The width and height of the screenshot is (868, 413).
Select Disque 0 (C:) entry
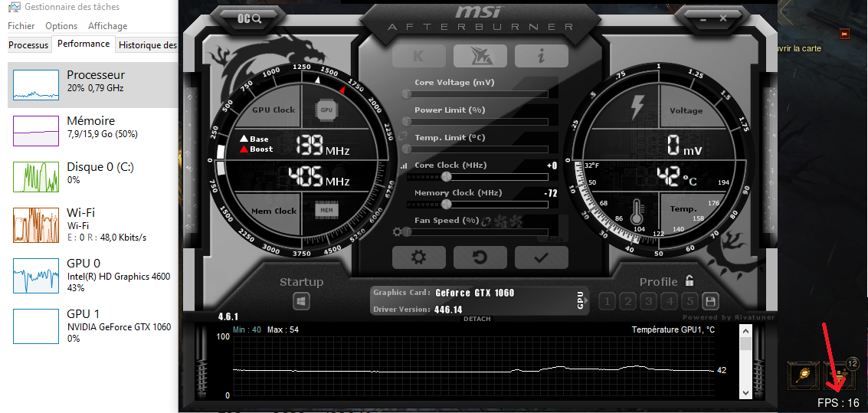click(93, 176)
